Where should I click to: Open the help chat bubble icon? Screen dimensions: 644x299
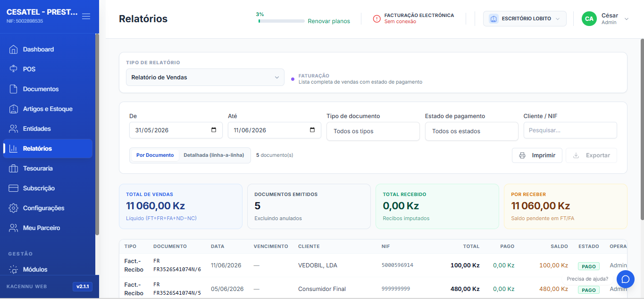coord(626,279)
